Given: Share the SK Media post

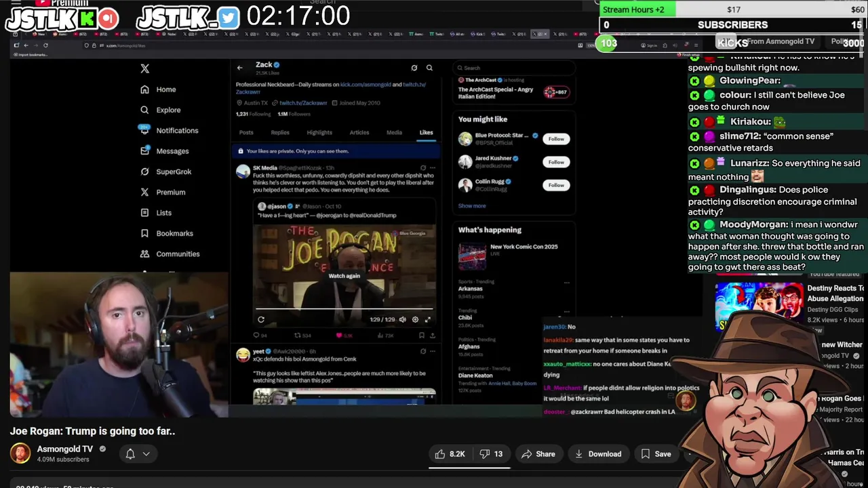Looking at the screenshot, I should click(x=433, y=335).
